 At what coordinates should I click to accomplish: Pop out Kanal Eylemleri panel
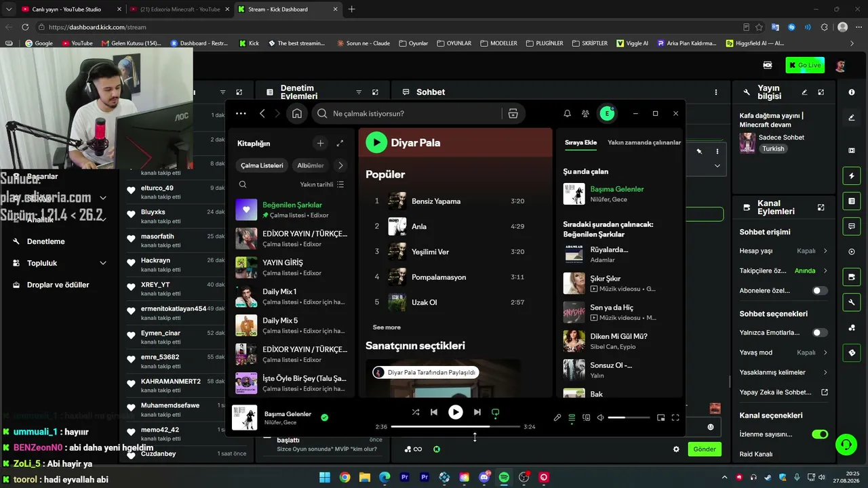(x=821, y=207)
